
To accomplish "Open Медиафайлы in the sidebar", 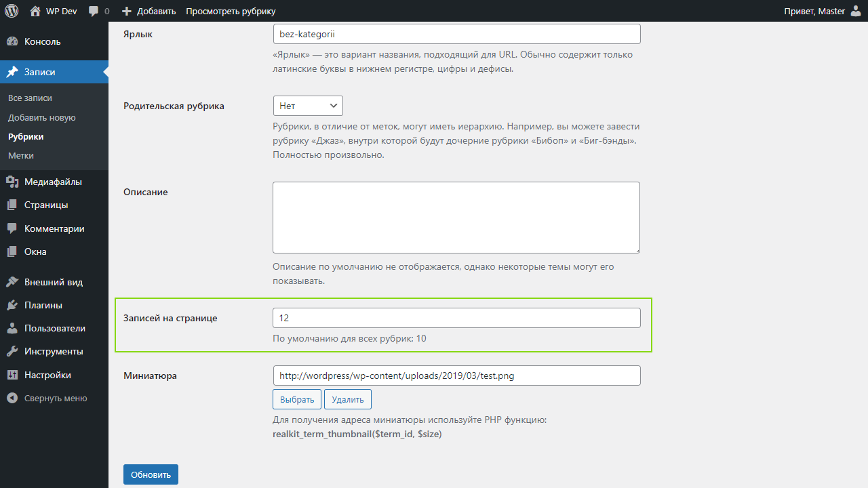I will coord(54,182).
